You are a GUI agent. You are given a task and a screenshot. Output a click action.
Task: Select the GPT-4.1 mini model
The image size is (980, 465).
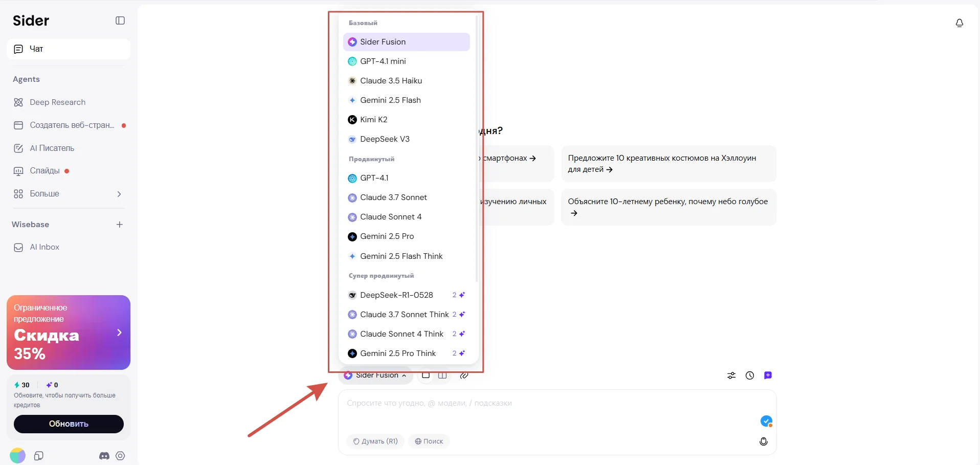[x=407, y=61]
